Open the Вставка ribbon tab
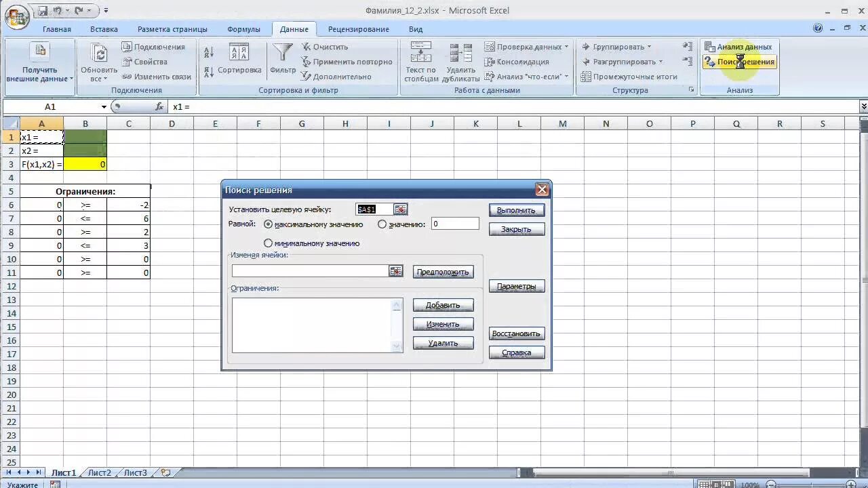The image size is (868, 488). pos(104,29)
